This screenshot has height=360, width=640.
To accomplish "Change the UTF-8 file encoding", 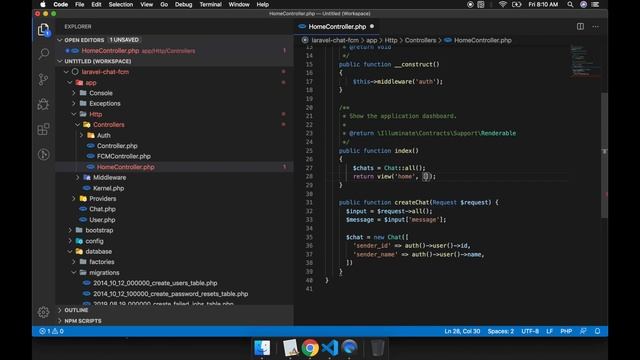I will (x=530, y=331).
